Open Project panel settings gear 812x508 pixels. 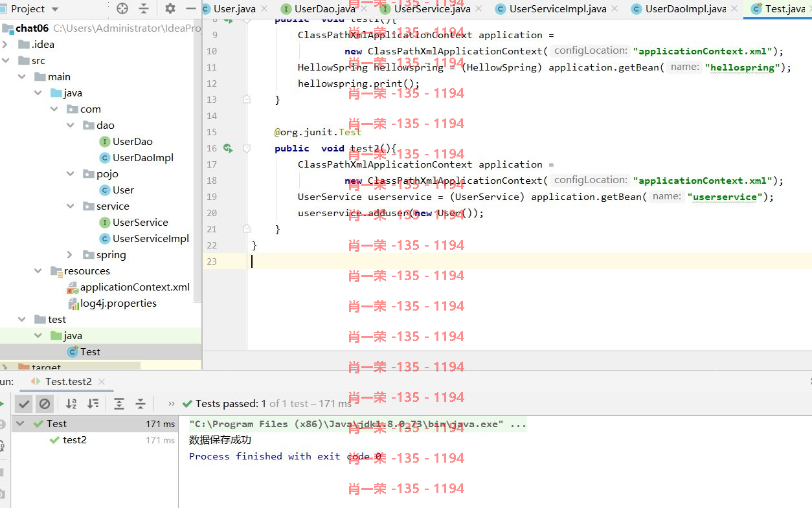click(170, 8)
